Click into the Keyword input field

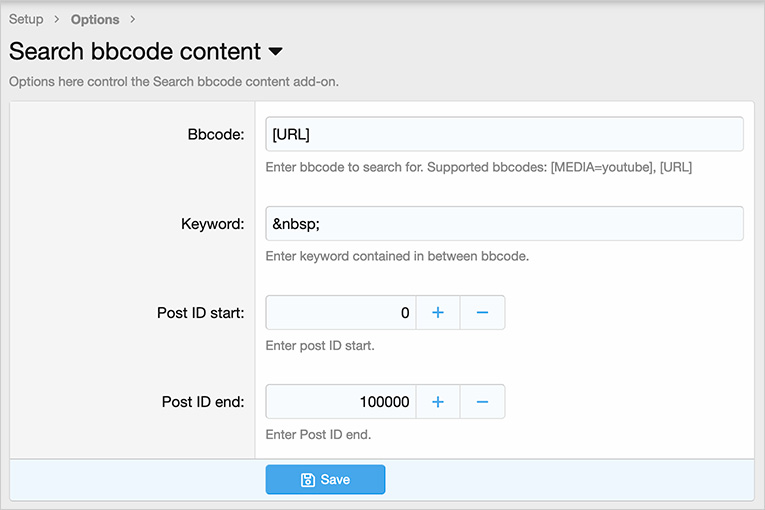coord(504,224)
